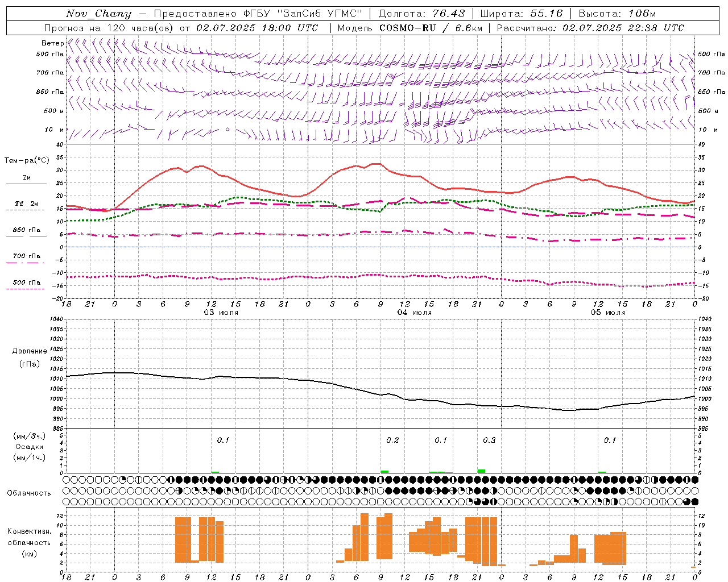Click the '(мм/3ч.)' precipitation unit label
The height and width of the screenshot is (582, 728).
[x=30, y=436]
